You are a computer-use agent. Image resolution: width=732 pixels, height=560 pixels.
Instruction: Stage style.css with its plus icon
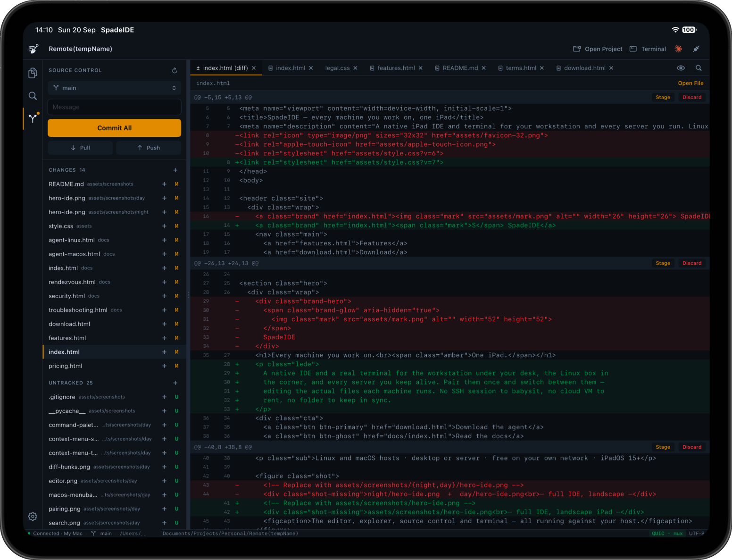point(164,226)
